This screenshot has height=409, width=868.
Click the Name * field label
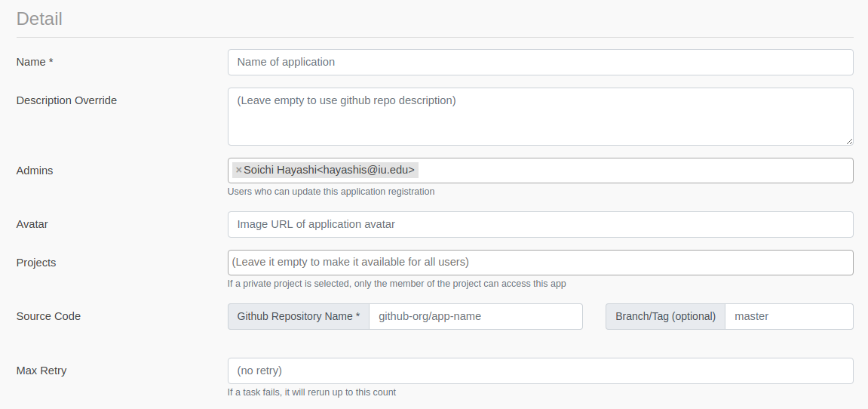click(x=35, y=62)
